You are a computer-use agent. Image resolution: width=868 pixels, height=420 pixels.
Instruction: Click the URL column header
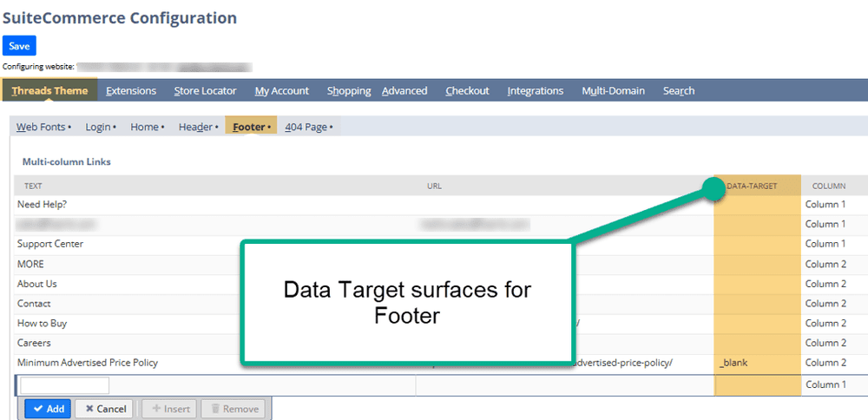point(435,187)
